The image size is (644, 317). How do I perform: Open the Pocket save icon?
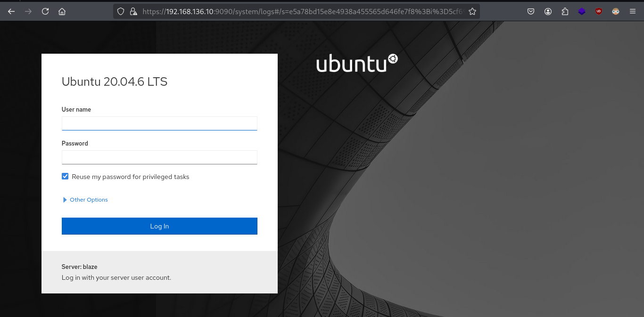click(531, 11)
